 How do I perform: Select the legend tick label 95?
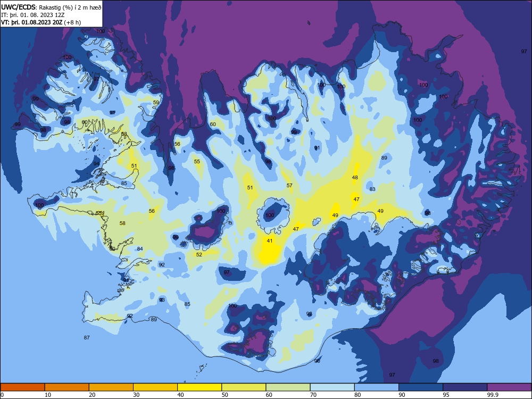(446, 395)
